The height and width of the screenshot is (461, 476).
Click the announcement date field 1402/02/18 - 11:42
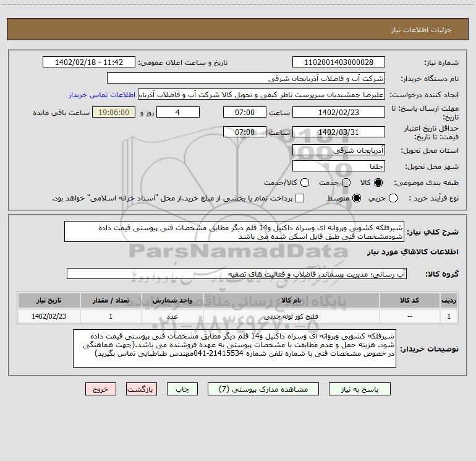pyautogui.click(x=89, y=62)
